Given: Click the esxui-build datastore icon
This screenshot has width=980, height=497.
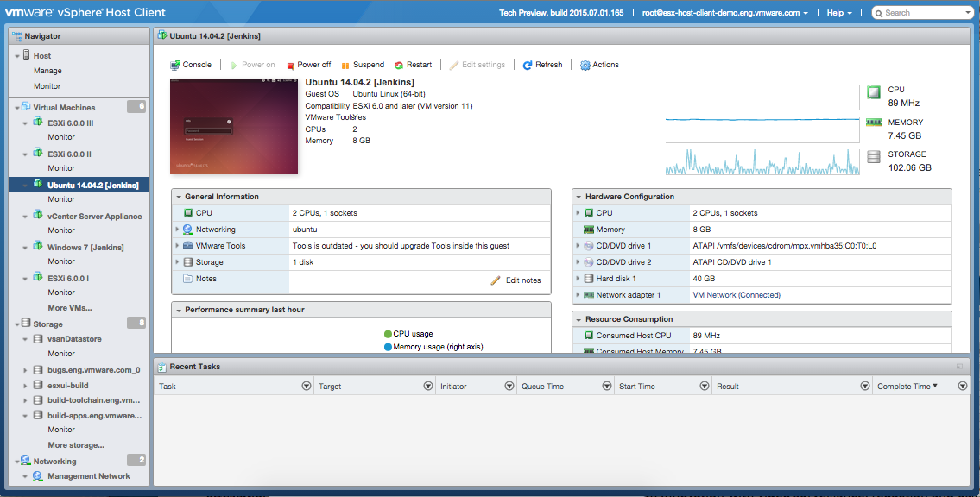Looking at the screenshot, I should (38, 385).
